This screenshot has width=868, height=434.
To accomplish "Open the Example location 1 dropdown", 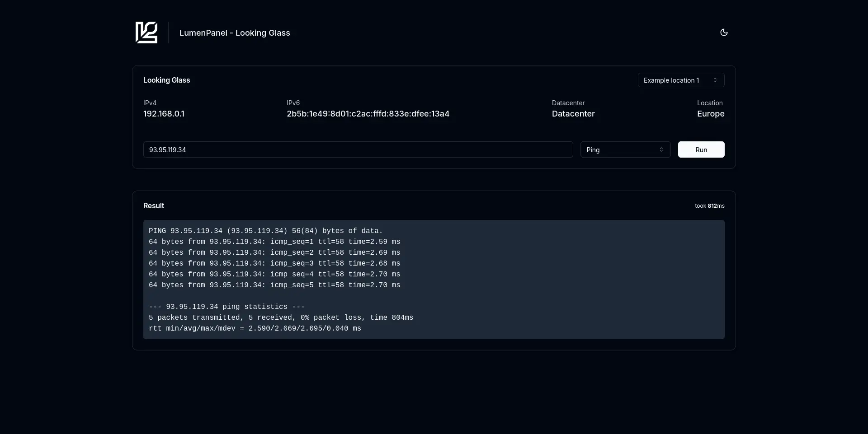I will [x=676, y=80].
